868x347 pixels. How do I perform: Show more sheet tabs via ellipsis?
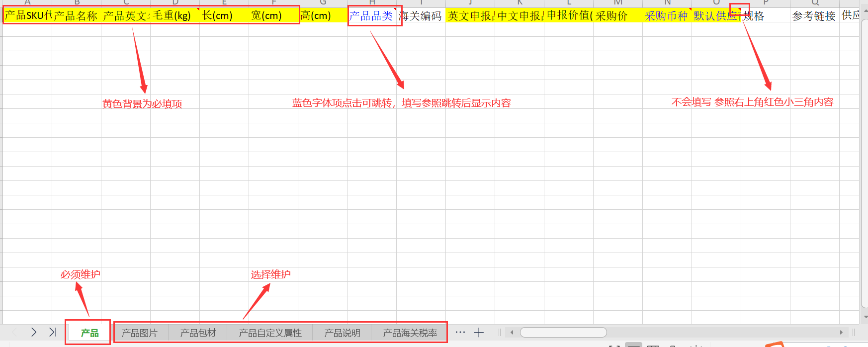pos(460,333)
